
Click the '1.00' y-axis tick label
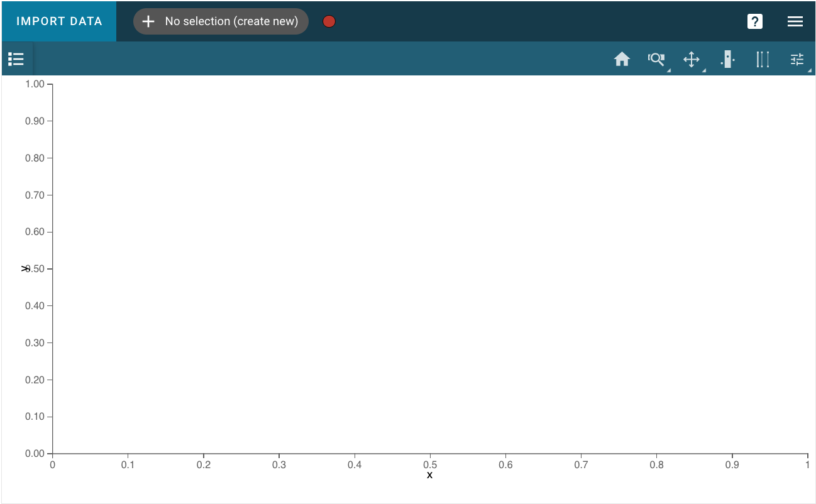click(x=35, y=84)
